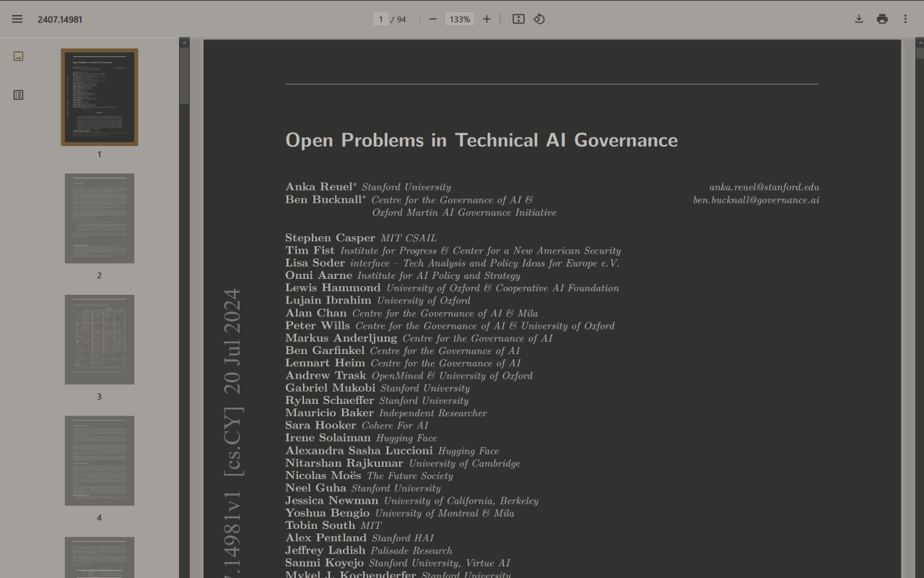Switch sidebar to document outline

pyautogui.click(x=19, y=95)
